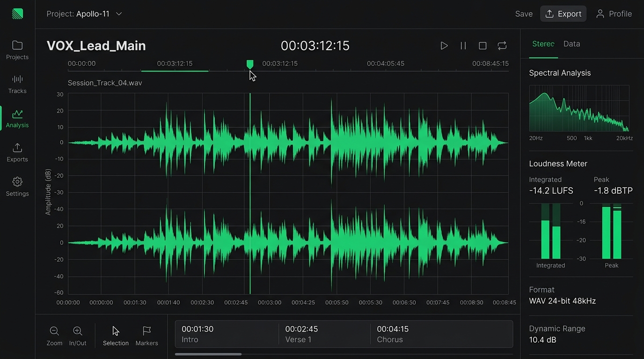The height and width of the screenshot is (359, 644).
Task: Click the Spectral Analysis graph
Action: tap(579, 108)
